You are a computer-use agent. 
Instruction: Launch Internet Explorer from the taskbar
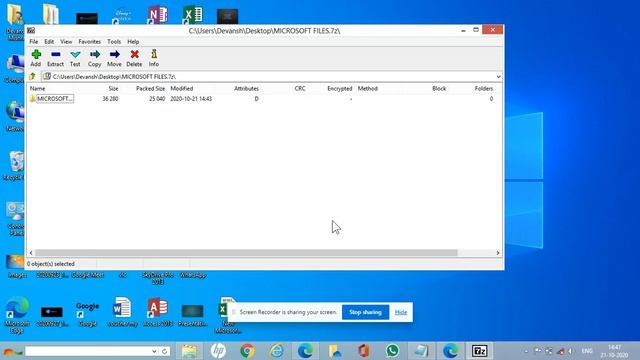[x=276, y=351]
